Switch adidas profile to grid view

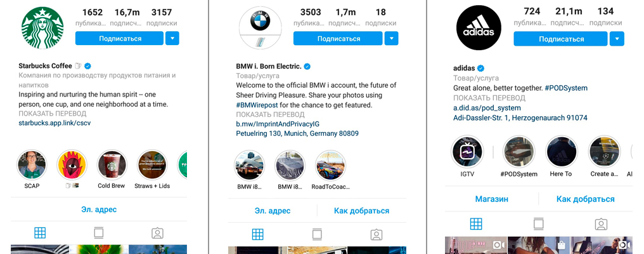475,224
